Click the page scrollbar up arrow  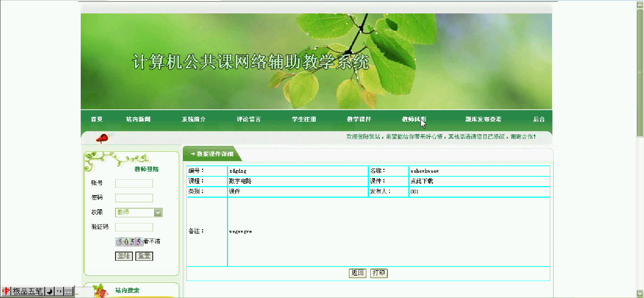tap(640, 4)
